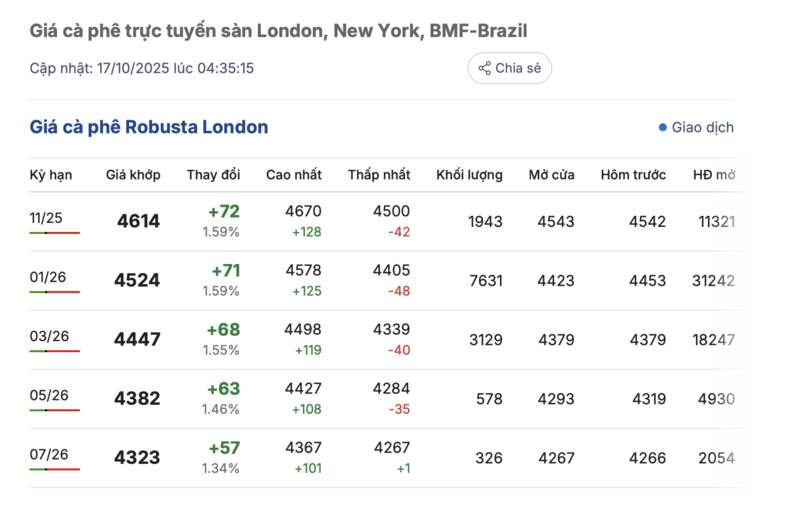Click the Chia sẻ share button

(x=509, y=68)
